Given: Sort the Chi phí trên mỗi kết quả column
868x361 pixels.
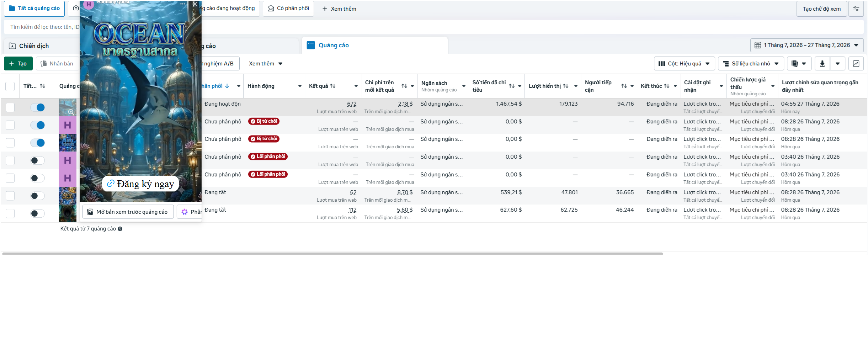Looking at the screenshot, I should tap(404, 86).
